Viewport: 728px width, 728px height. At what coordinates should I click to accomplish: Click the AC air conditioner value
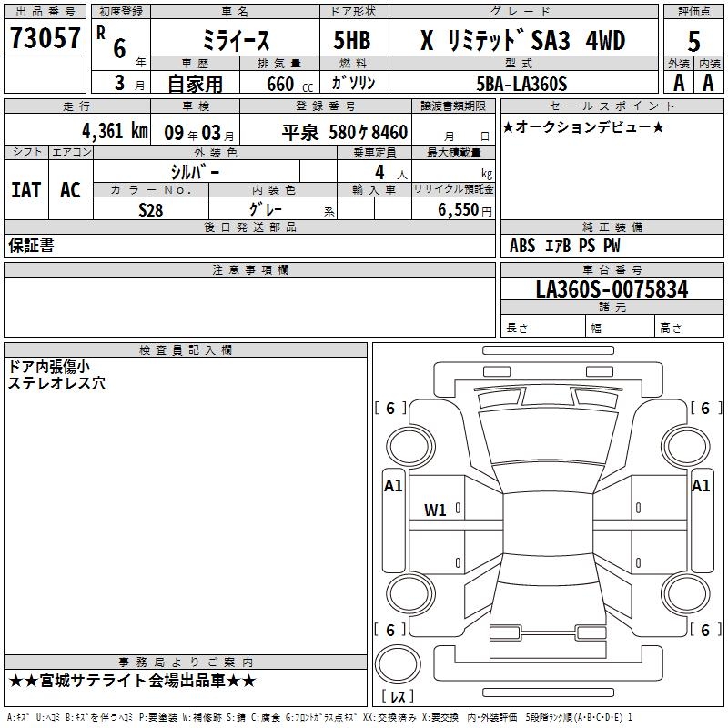[x=71, y=190]
